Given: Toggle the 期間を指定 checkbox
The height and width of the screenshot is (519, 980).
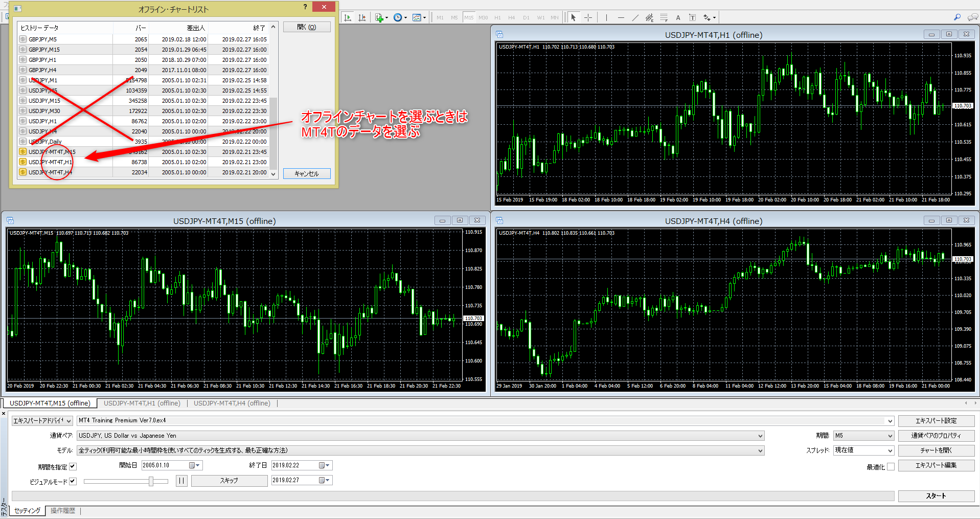Looking at the screenshot, I should pos(73,466).
